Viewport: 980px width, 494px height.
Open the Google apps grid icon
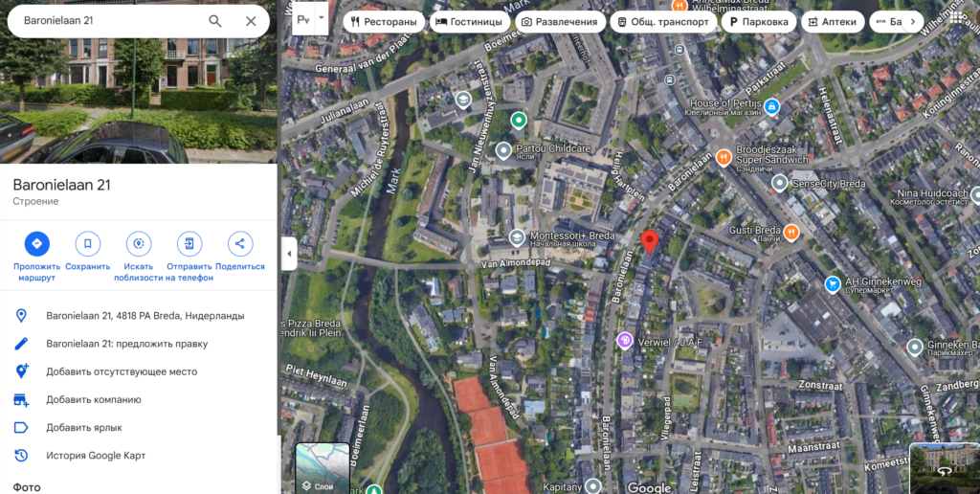957,17
